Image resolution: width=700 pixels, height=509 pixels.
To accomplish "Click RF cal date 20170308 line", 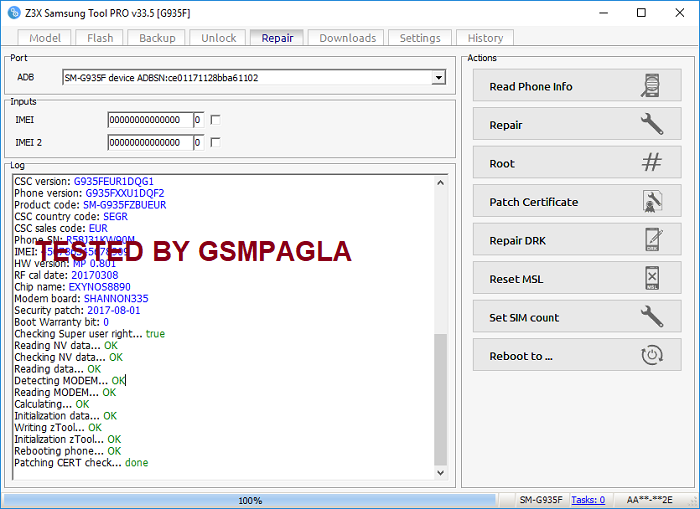I will point(66,275).
